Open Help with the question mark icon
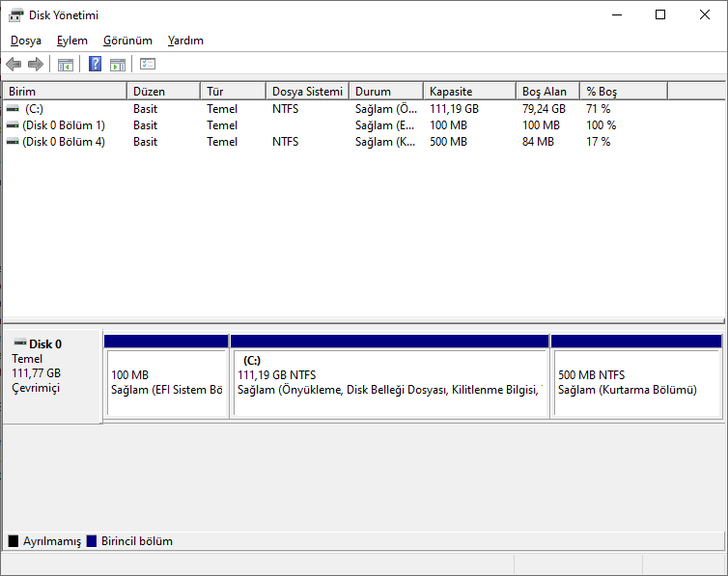This screenshot has width=728, height=576. pyautogui.click(x=96, y=65)
